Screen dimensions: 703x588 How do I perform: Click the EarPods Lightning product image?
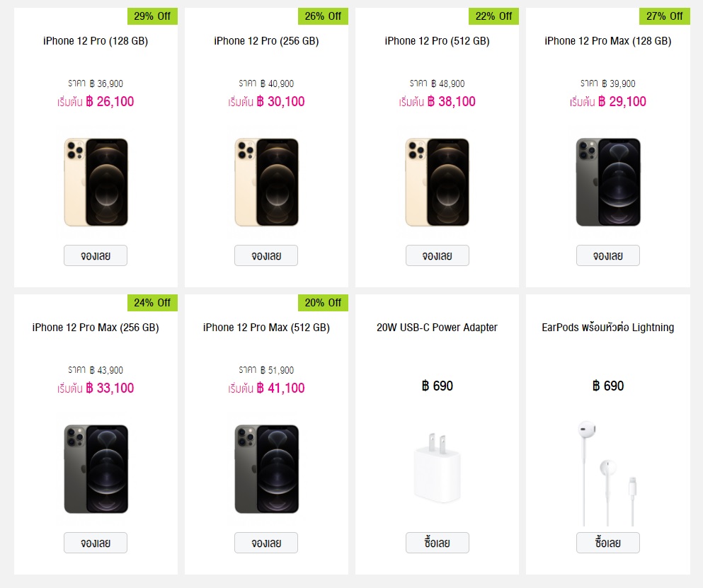coord(608,473)
